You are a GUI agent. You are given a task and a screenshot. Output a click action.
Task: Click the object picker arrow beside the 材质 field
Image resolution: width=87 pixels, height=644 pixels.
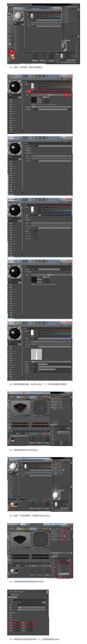(45, 603)
